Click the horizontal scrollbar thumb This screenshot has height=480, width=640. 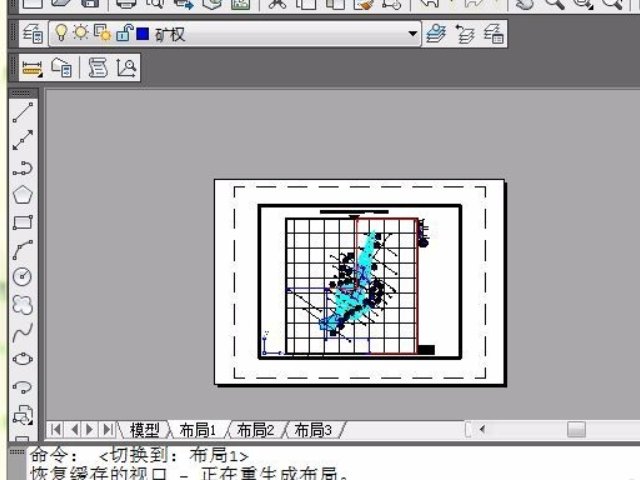(x=576, y=430)
